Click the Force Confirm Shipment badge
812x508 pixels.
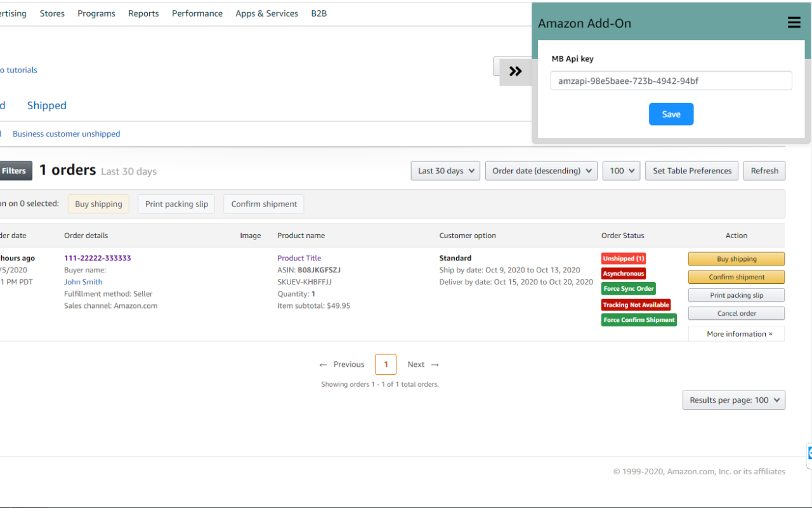pyautogui.click(x=638, y=319)
